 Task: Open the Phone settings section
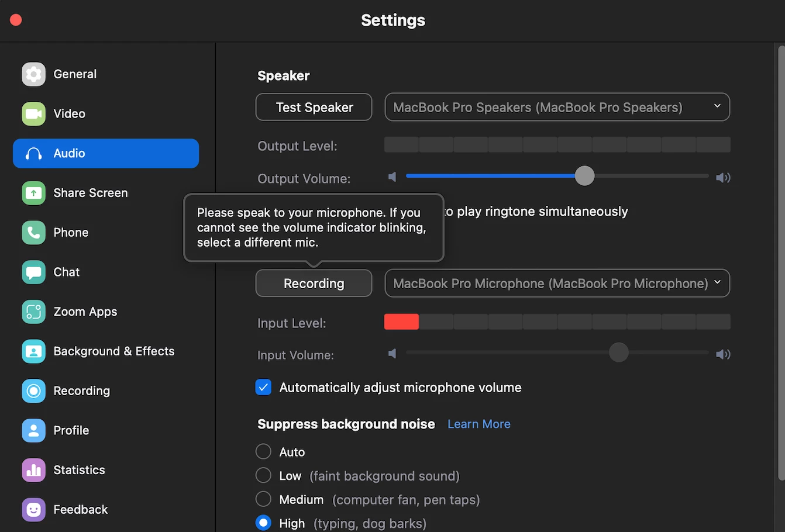point(106,233)
